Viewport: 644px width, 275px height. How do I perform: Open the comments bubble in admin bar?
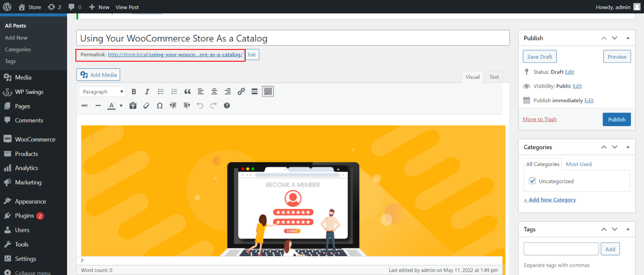click(75, 7)
